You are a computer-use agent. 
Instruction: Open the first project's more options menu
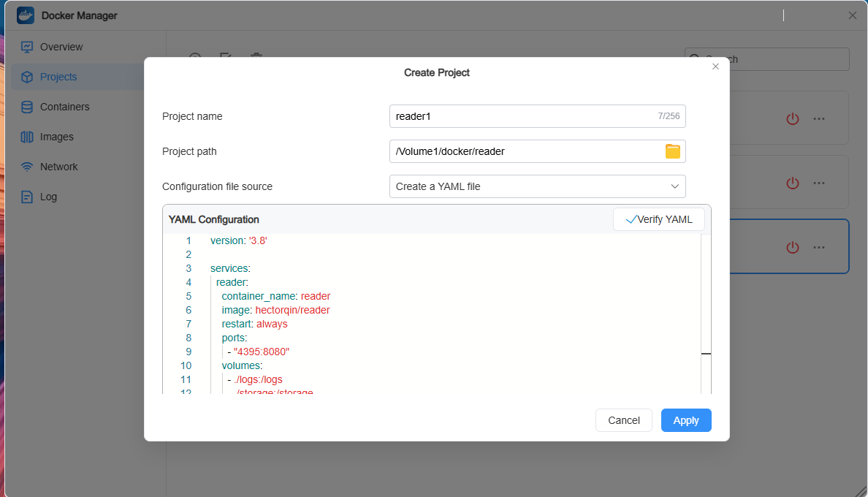point(819,118)
